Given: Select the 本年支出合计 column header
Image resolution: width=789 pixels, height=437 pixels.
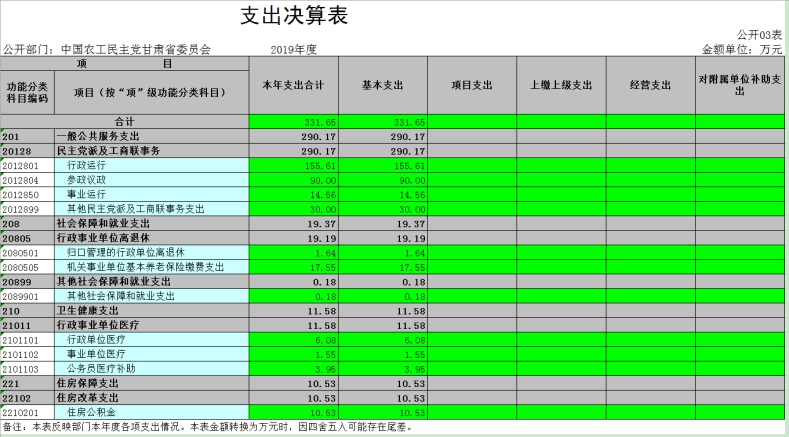Looking at the screenshot, I should point(292,85).
